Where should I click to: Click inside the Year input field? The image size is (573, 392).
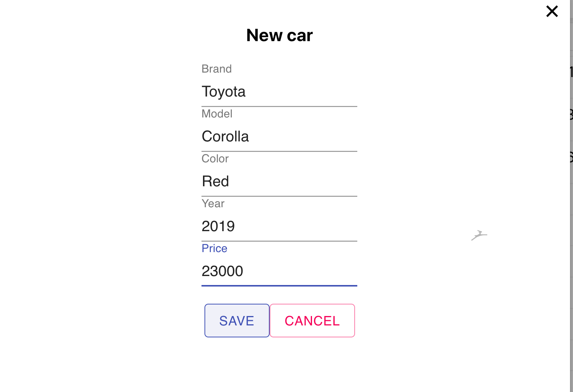279,226
